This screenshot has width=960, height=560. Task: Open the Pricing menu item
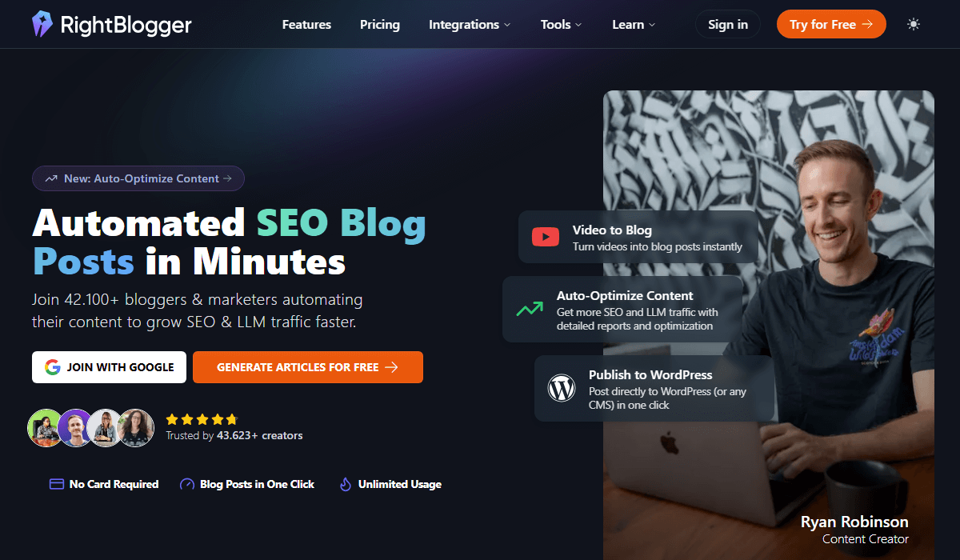[380, 25]
